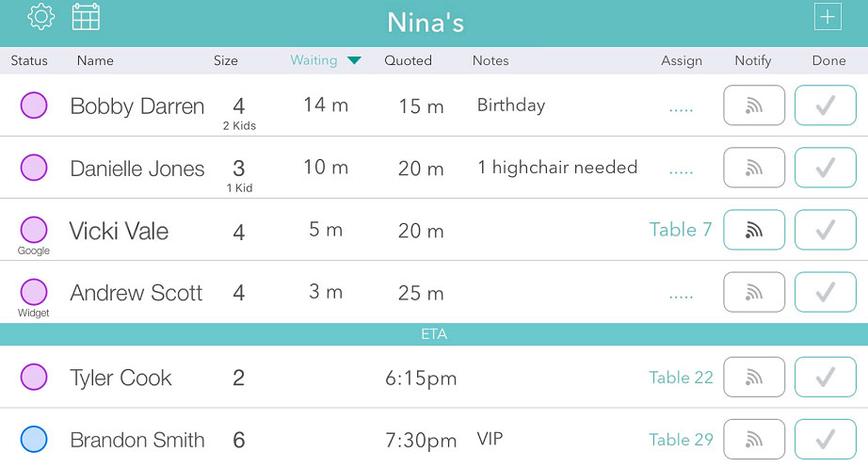Screen dimensions: 868x468
Task: Toggle sort order with the Waiting arrow
Action: coord(354,60)
